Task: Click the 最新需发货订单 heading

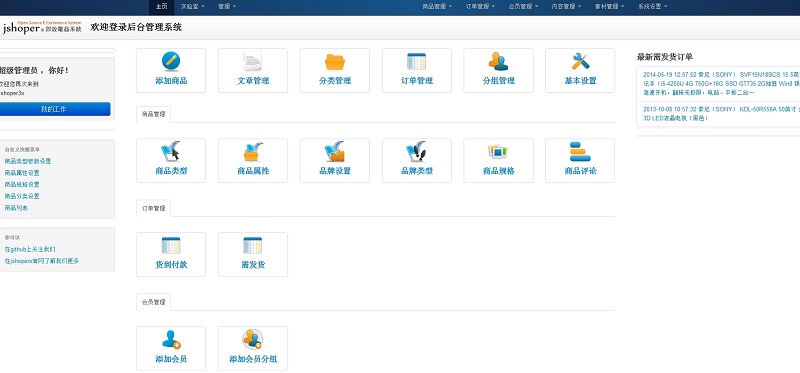Action: pyautogui.click(x=665, y=57)
